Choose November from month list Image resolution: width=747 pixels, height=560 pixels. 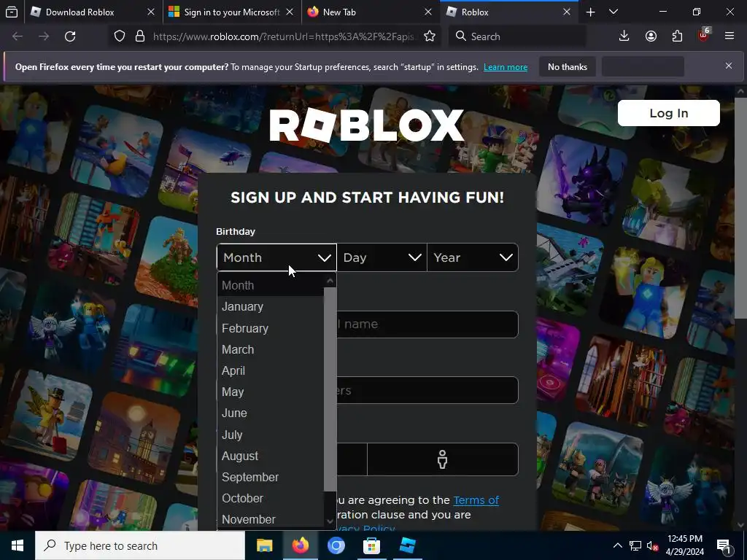pyautogui.click(x=271, y=519)
